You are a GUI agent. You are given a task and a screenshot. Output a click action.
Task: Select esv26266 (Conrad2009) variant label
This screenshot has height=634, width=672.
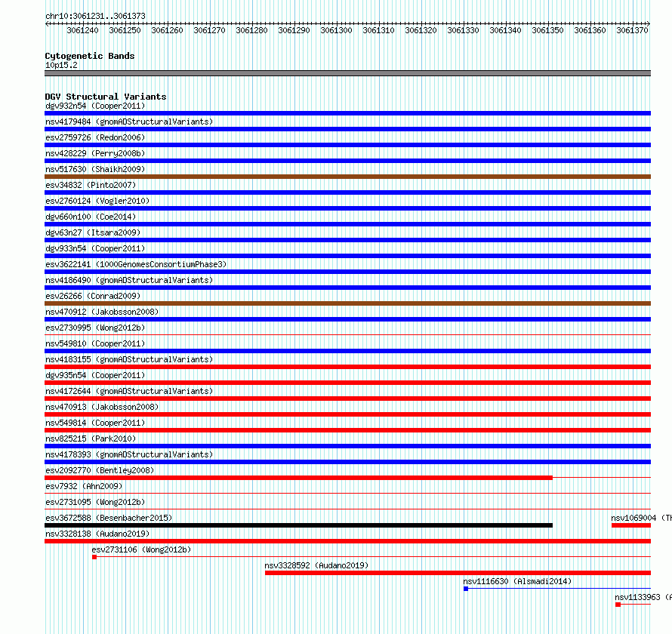click(x=93, y=296)
